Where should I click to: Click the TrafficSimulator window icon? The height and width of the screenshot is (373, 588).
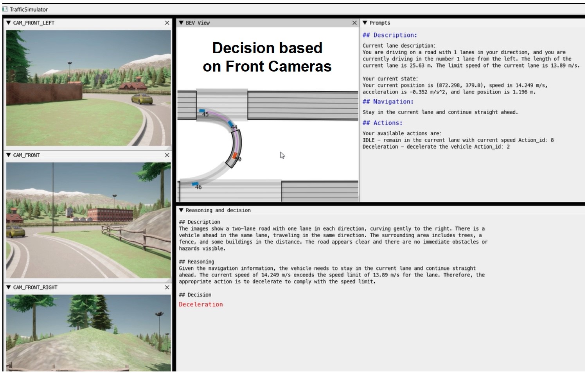coord(5,9)
